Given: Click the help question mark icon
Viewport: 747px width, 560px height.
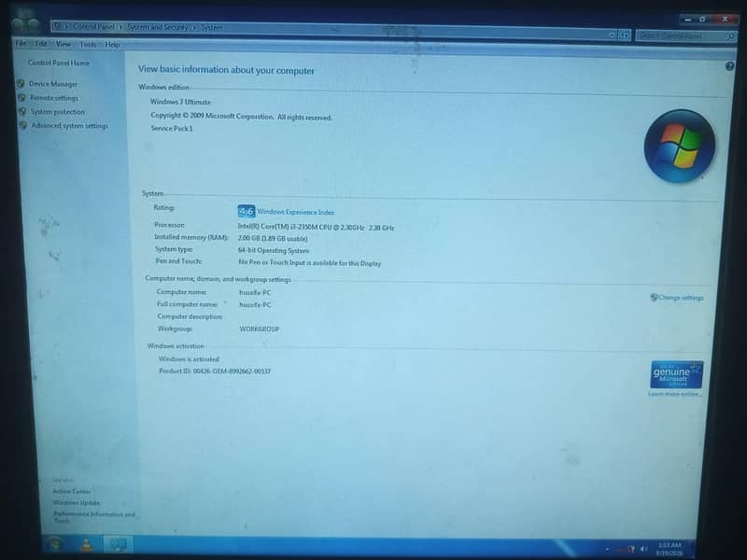Looking at the screenshot, I should click(729, 66).
